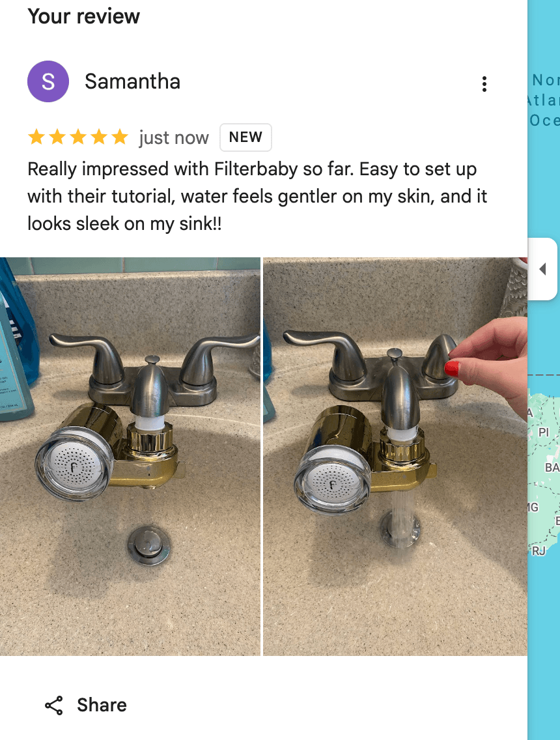Viewport: 560px width, 740px height.
Task: Click the fourth rating star
Action: [x=98, y=137]
